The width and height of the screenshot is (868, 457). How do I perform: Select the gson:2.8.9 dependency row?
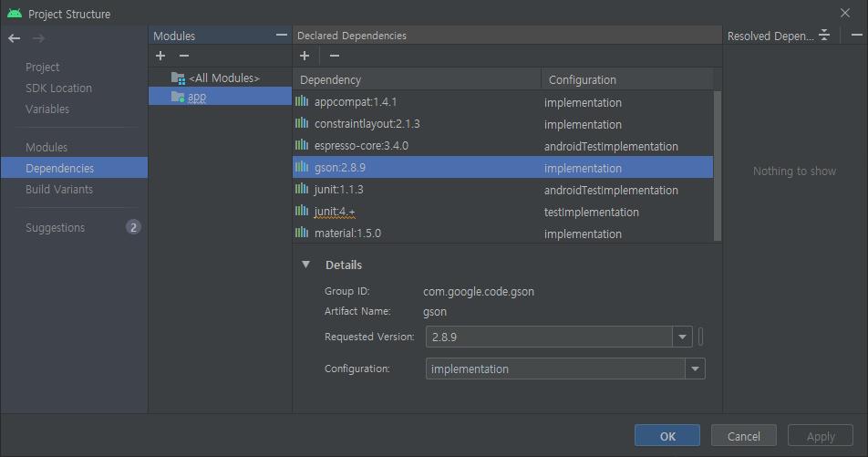pyautogui.click(x=502, y=167)
